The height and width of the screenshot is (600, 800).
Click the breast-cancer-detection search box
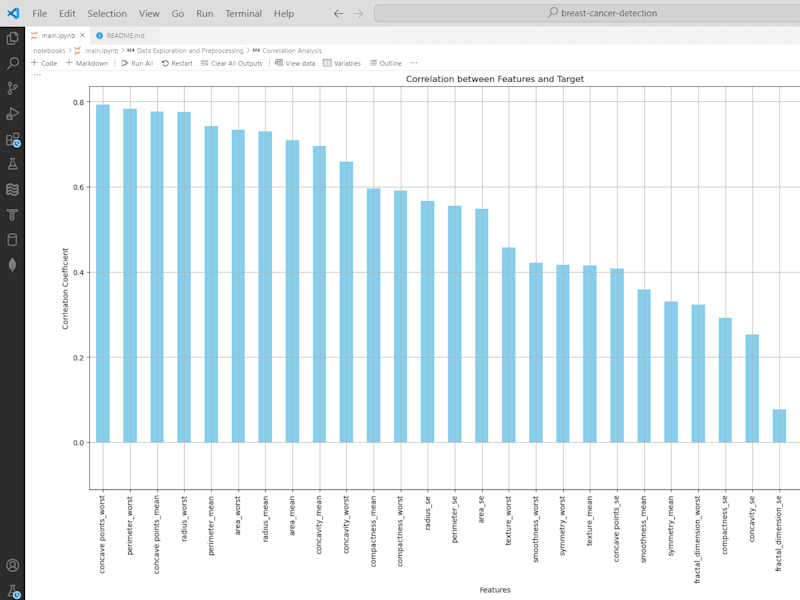[x=587, y=13]
